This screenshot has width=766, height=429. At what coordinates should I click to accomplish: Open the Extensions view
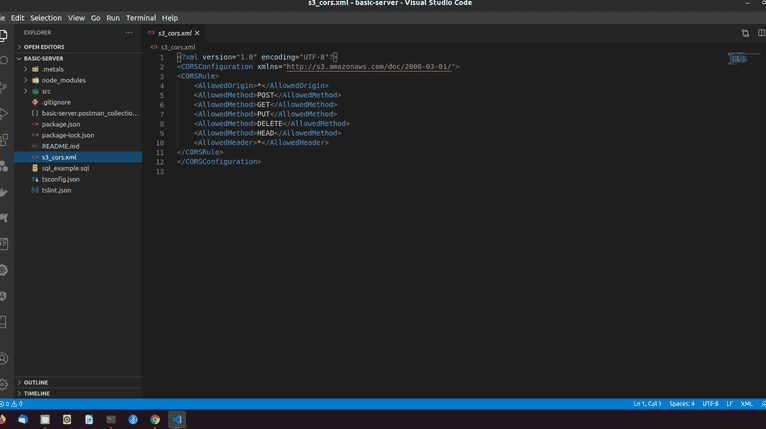3,140
